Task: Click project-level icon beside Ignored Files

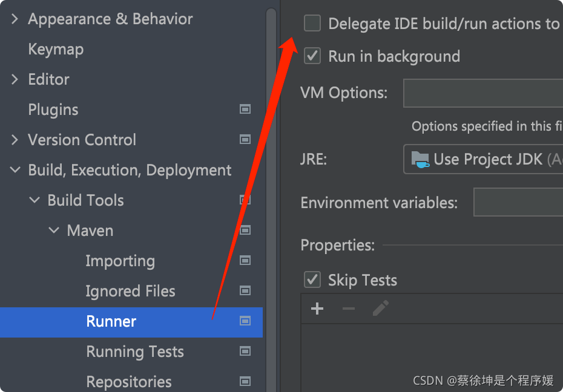Action: click(245, 290)
